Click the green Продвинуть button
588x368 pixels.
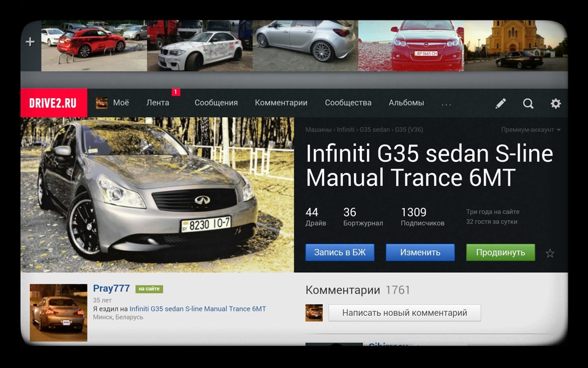500,251
